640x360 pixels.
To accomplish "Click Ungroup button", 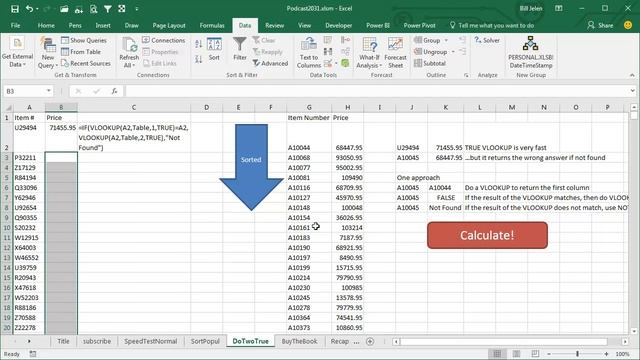I will [431, 52].
